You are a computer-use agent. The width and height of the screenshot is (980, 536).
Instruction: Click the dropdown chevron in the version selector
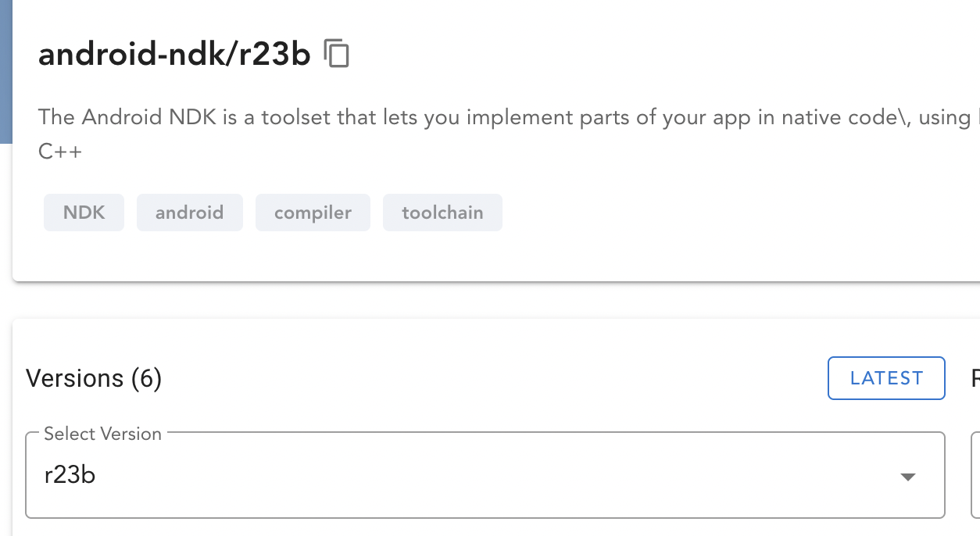coord(907,476)
